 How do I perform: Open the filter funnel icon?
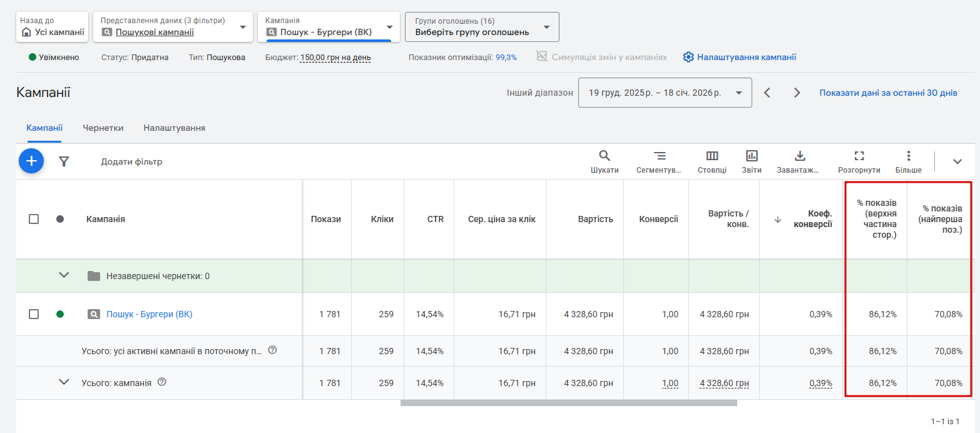(x=64, y=161)
